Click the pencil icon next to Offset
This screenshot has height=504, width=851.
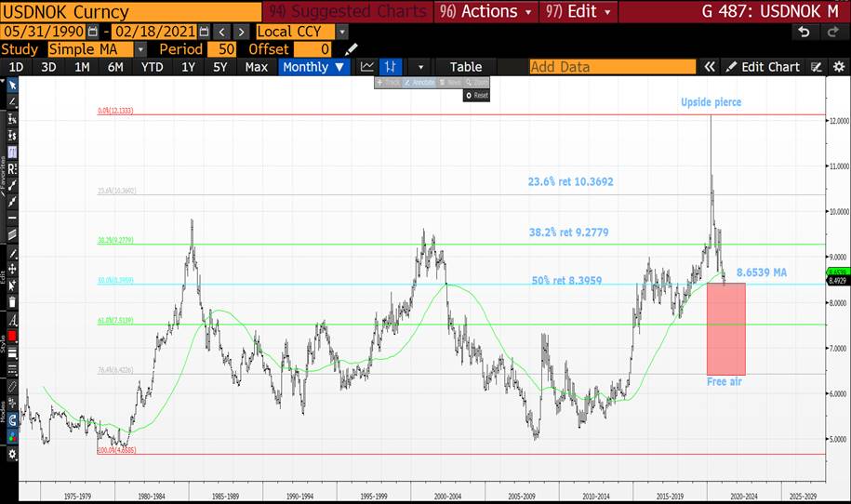352,49
